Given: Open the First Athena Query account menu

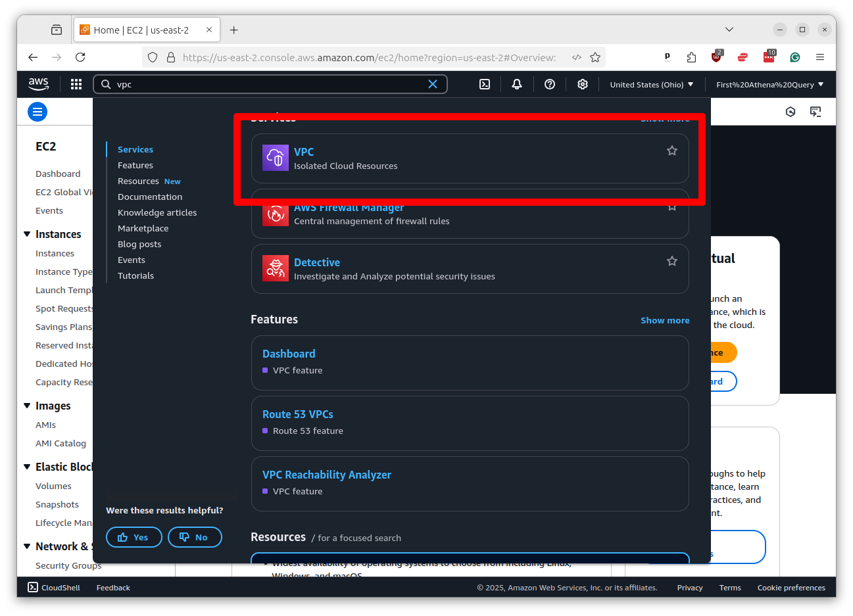Looking at the screenshot, I should [x=769, y=84].
